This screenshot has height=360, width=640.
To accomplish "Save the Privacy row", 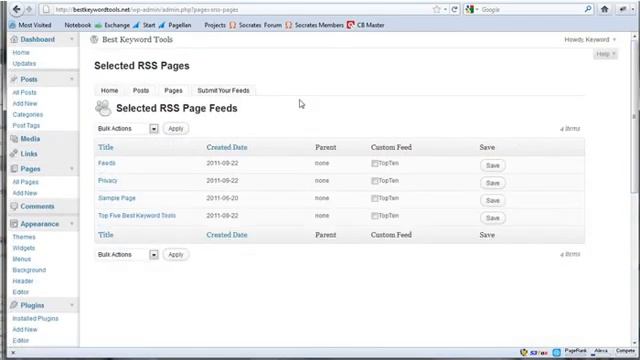I will (493, 183).
